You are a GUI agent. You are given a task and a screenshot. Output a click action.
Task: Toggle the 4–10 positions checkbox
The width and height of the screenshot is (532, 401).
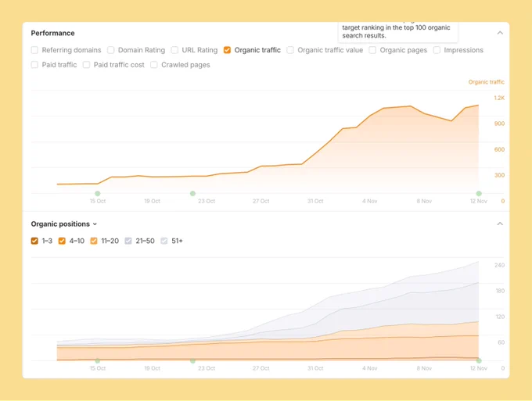(x=62, y=241)
